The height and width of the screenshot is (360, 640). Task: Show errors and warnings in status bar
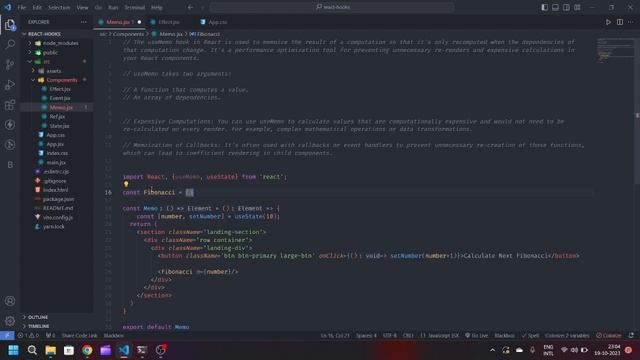coord(28,336)
